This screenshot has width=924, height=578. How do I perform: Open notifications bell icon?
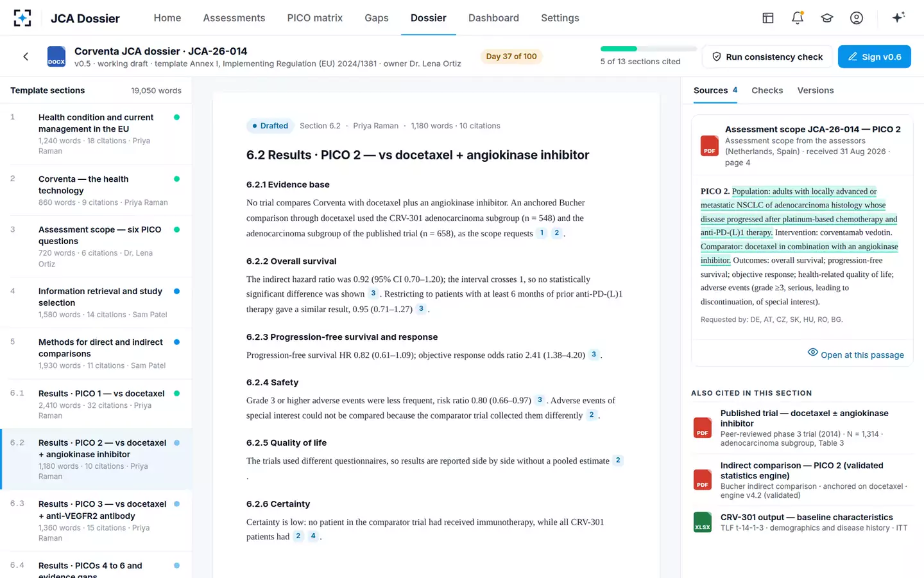(798, 18)
